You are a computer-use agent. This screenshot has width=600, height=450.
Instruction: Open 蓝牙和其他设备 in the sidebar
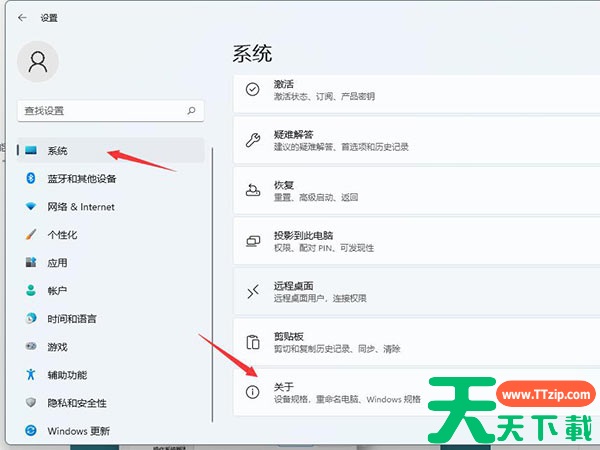tap(111, 178)
